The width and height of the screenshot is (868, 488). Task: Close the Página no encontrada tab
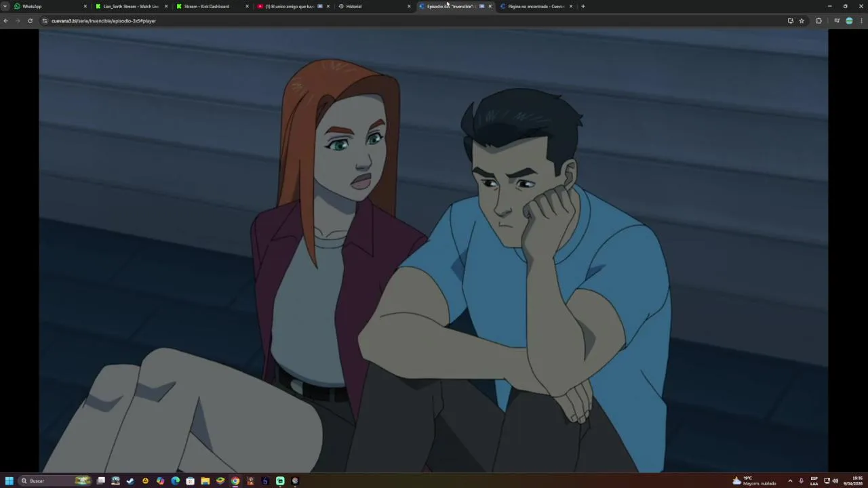point(571,6)
